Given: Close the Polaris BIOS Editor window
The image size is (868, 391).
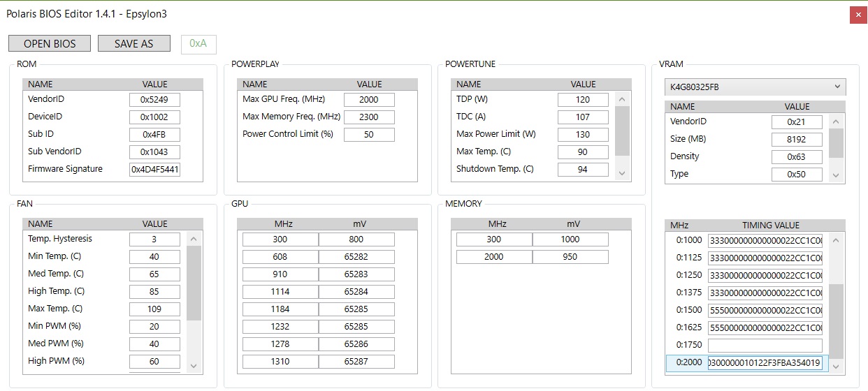Looking at the screenshot, I should [858, 15].
